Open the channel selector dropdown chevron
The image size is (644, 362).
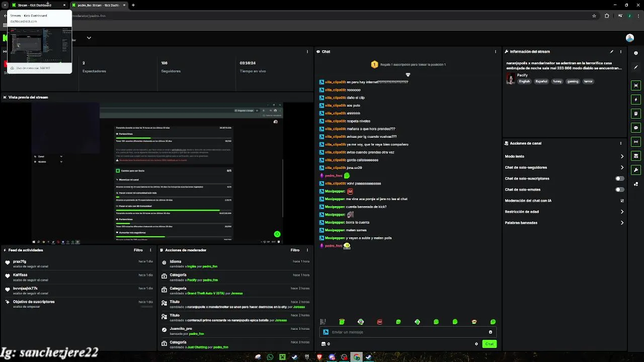pyautogui.click(x=89, y=38)
